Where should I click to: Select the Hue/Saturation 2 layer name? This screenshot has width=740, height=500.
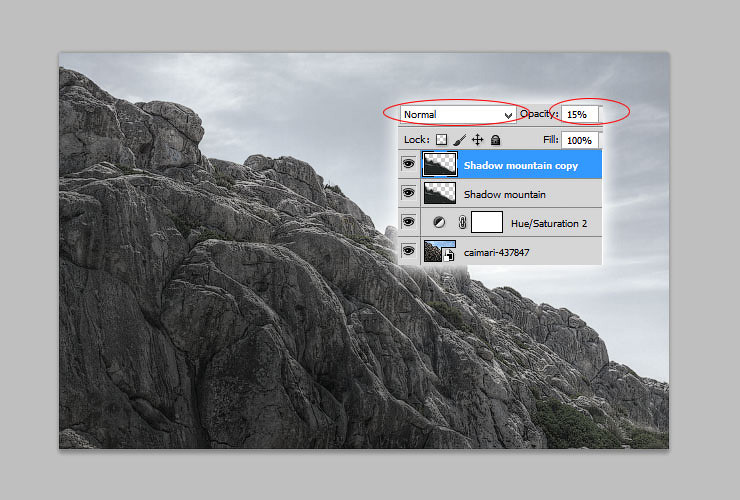pyautogui.click(x=549, y=223)
